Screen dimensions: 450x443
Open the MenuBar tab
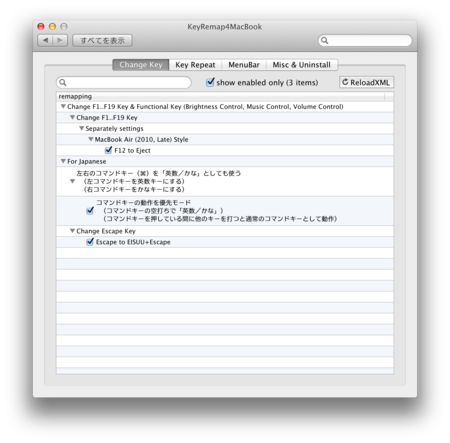[x=244, y=65]
